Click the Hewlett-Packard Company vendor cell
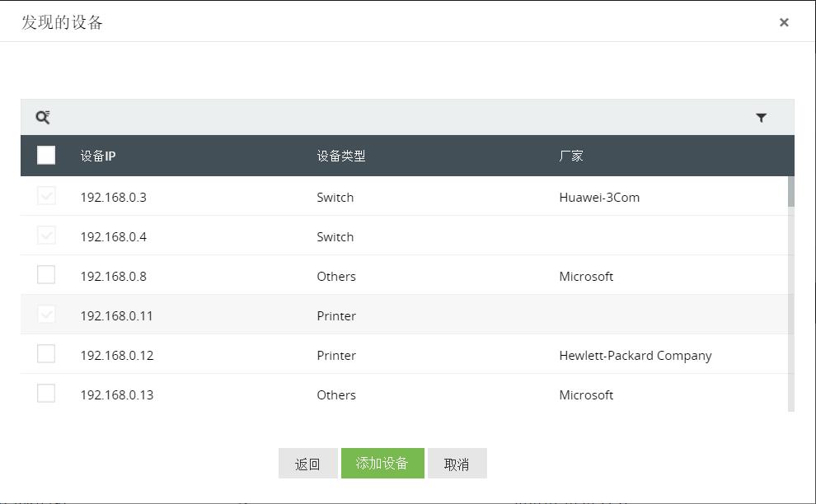Viewport: 816px width, 504px height. click(x=635, y=356)
